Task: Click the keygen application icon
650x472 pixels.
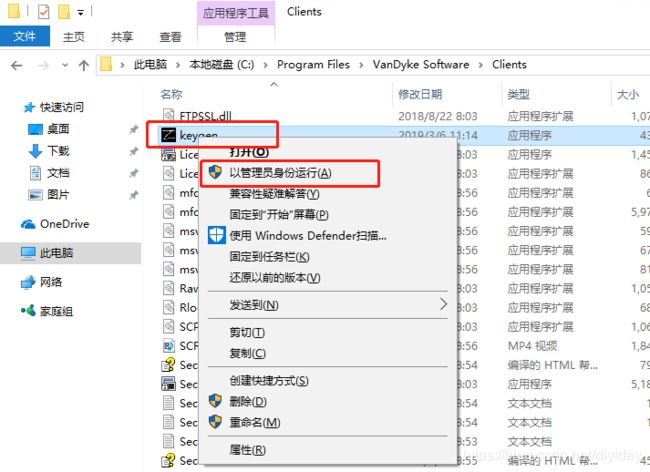Action: click(x=169, y=135)
